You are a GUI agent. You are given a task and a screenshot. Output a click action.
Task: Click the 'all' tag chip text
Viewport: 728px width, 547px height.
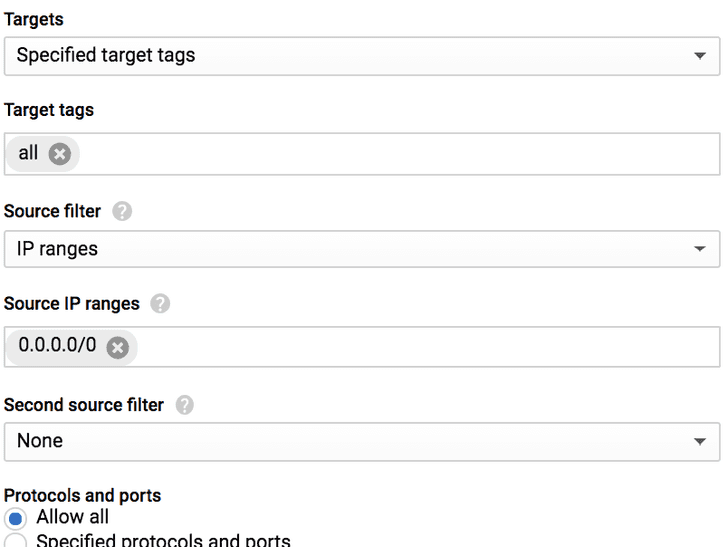point(28,154)
